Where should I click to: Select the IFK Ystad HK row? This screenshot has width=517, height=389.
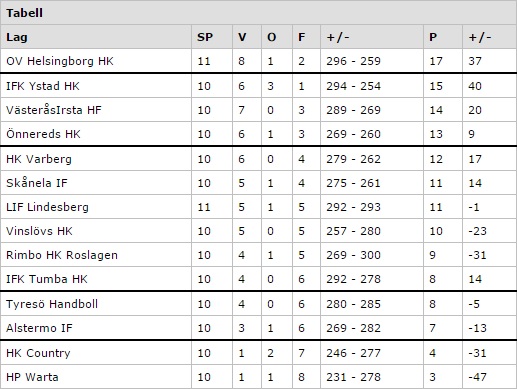point(258,86)
